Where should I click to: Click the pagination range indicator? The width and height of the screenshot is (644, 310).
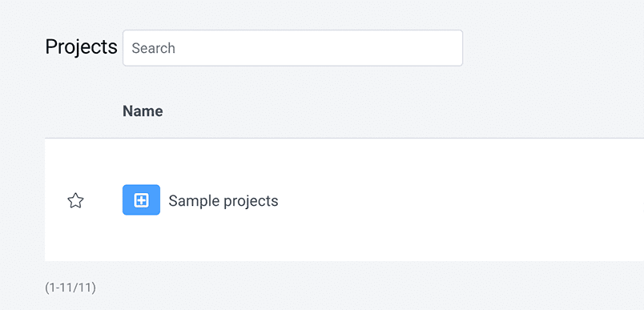pos(70,288)
